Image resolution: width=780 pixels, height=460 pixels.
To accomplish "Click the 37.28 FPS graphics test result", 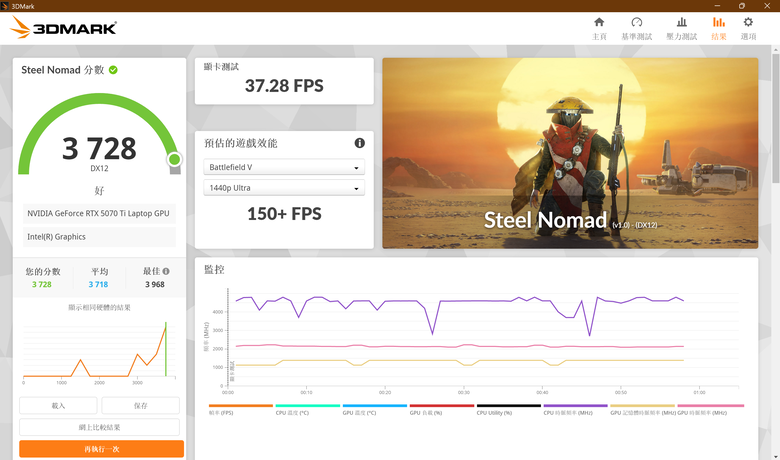I will [284, 86].
